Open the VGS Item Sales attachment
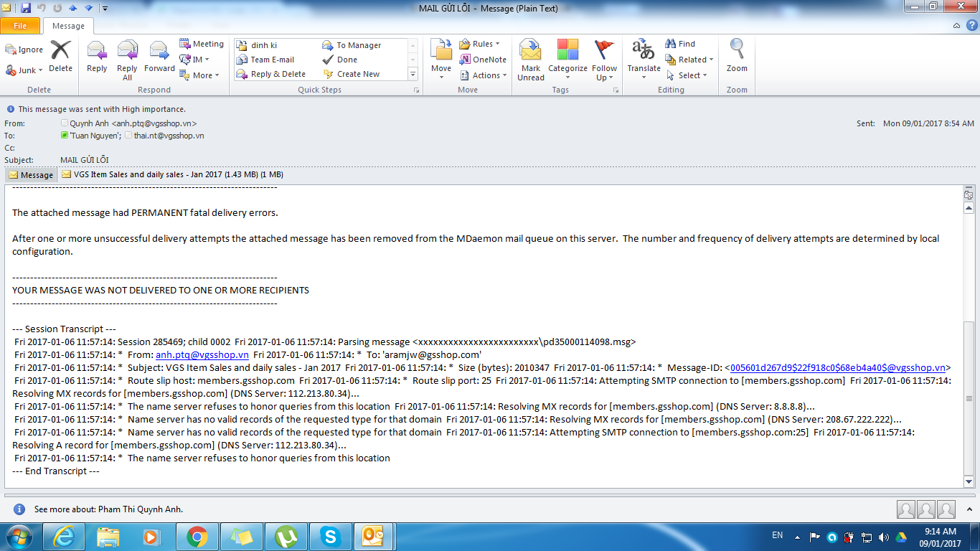The width and height of the screenshot is (980, 551). coord(172,174)
